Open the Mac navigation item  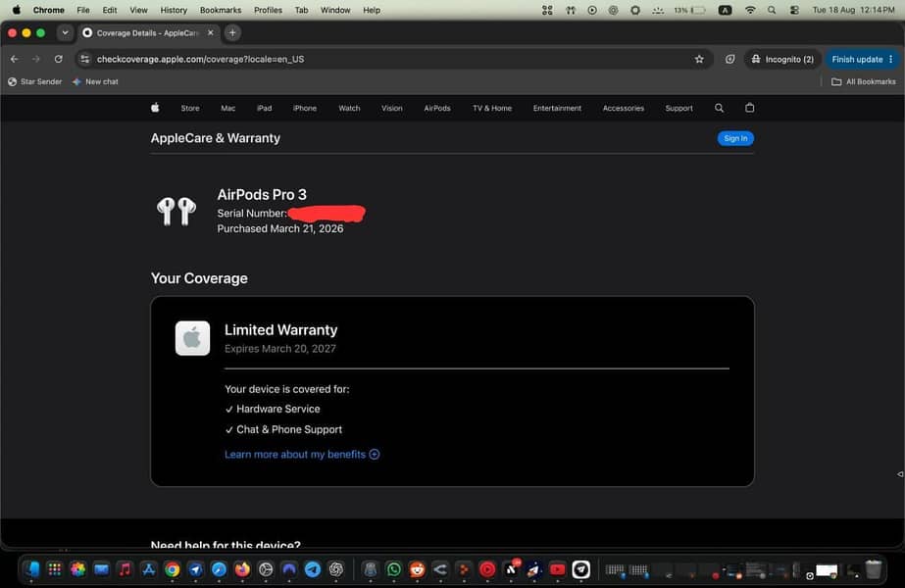[228, 108]
